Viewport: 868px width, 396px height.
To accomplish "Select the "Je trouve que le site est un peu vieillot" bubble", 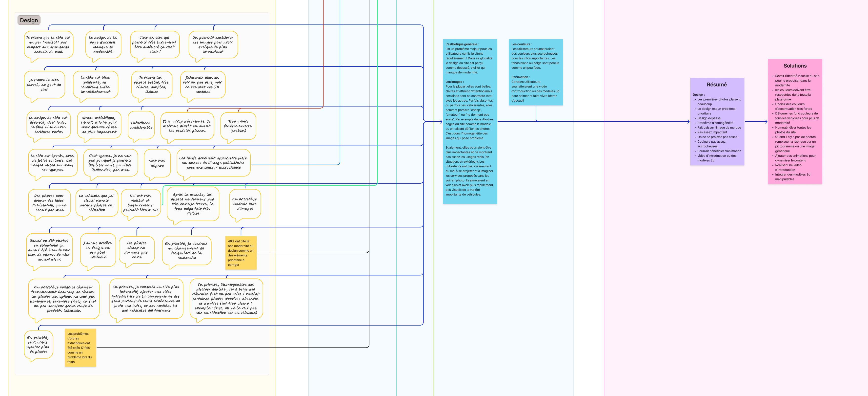I will point(48,44).
